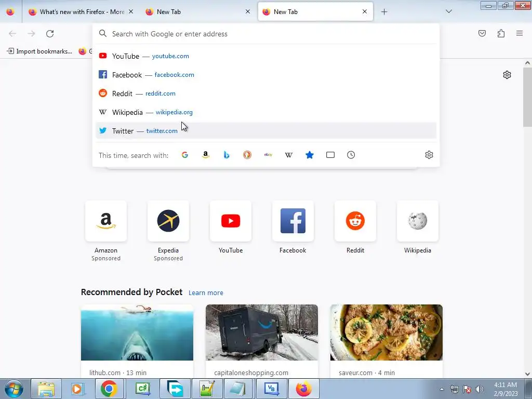Select Facebook suggestion facebook.com
This screenshot has width=532, height=399.
tap(265, 75)
